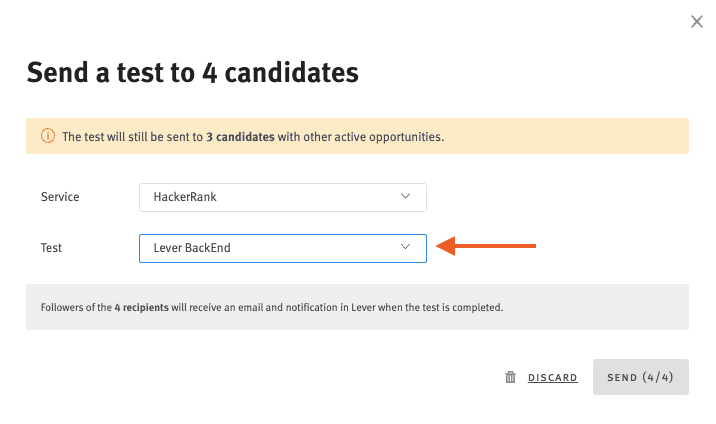Discard the test via the DISCARD link
716x424 pixels.
click(x=552, y=378)
